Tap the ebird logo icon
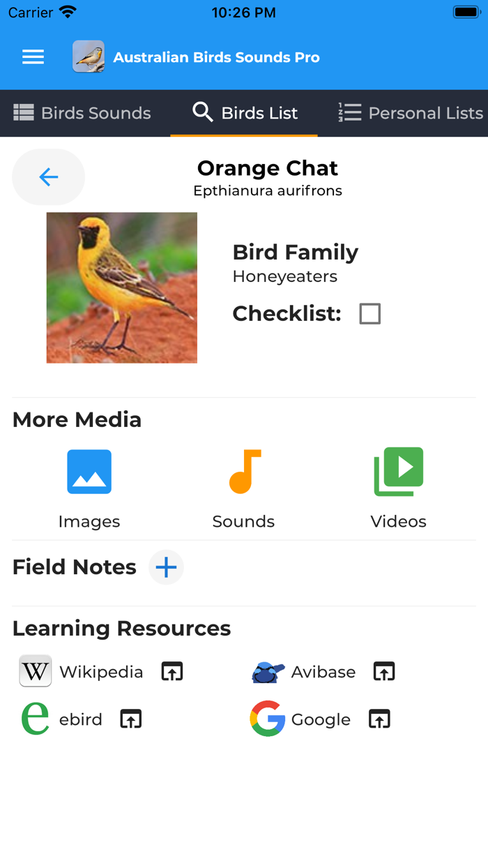This screenshot has height=868, width=488. pyautogui.click(x=35, y=719)
